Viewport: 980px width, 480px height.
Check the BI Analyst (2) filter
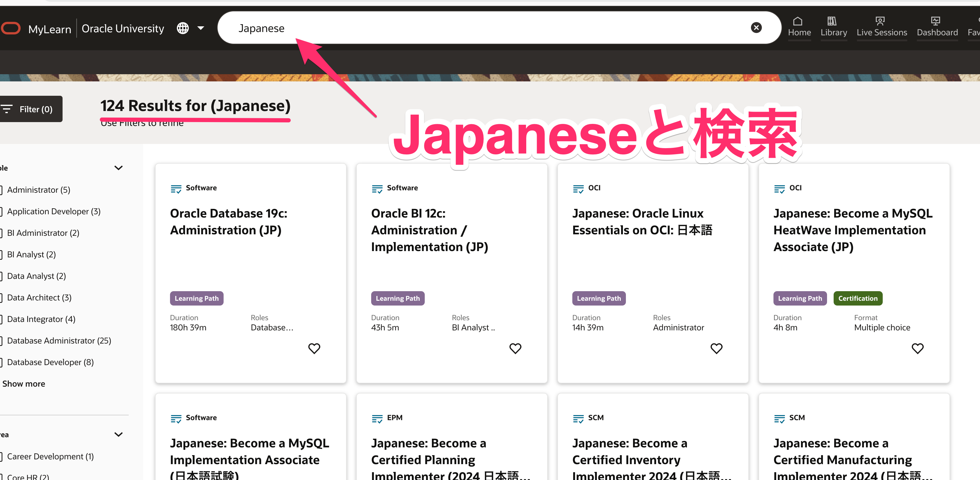pos(1,254)
